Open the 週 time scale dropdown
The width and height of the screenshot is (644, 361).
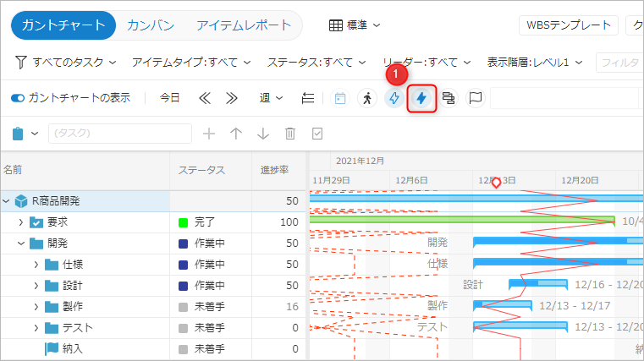tap(271, 98)
